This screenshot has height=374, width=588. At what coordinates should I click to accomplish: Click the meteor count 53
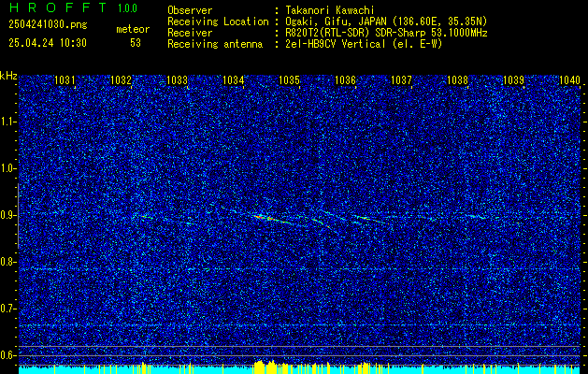(x=136, y=43)
